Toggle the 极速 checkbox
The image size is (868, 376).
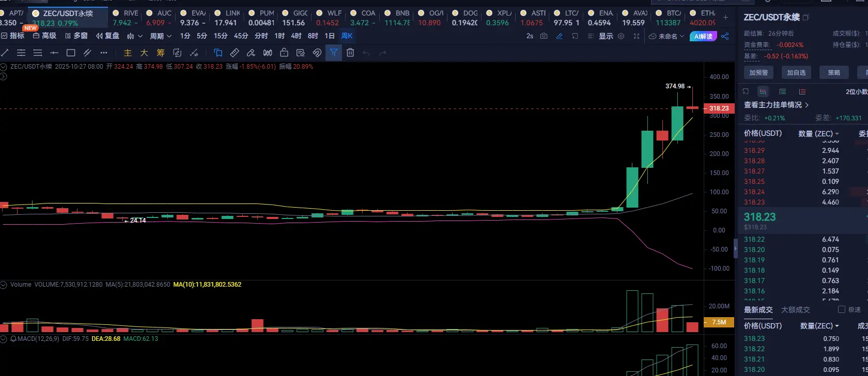(x=842, y=309)
